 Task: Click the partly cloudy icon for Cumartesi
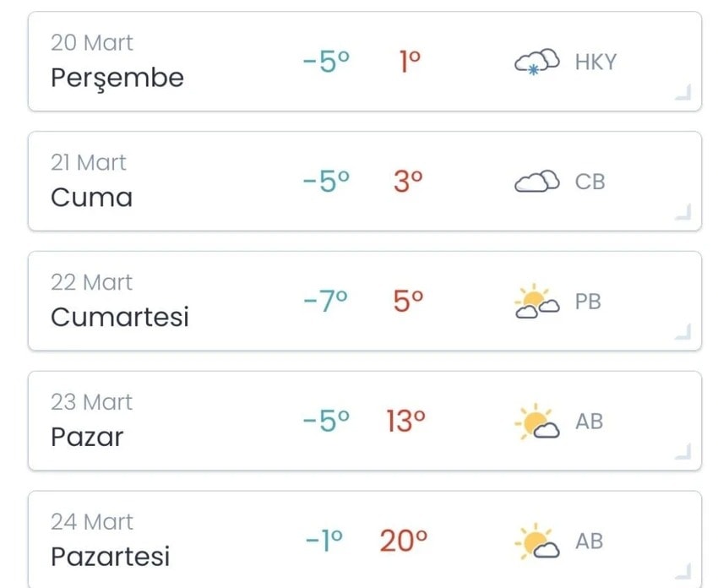(x=536, y=301)
